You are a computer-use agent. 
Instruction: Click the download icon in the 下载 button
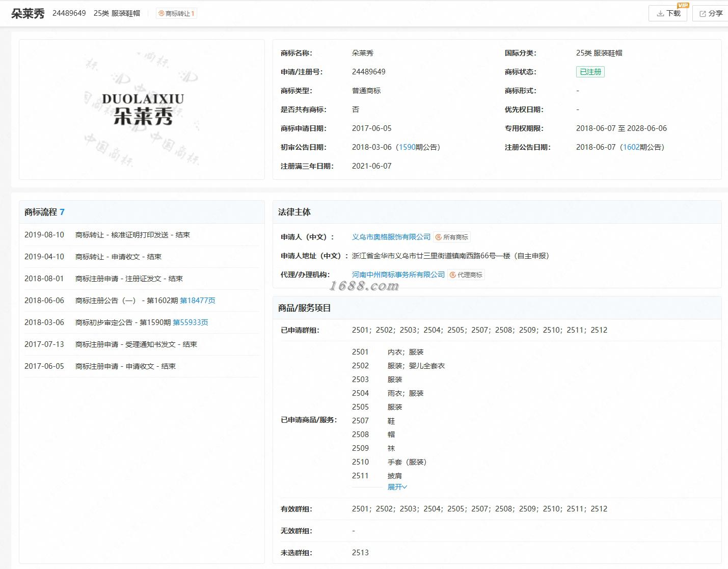[660, 14]
